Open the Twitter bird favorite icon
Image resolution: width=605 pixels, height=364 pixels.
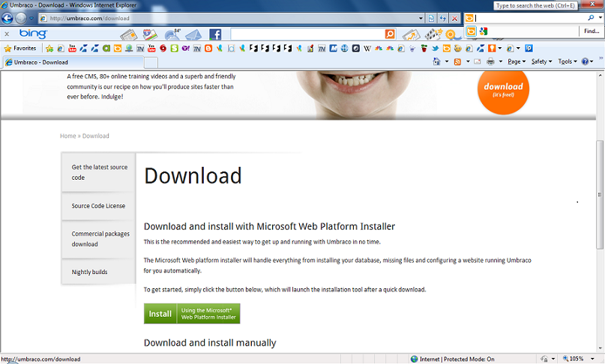point(436,48)
